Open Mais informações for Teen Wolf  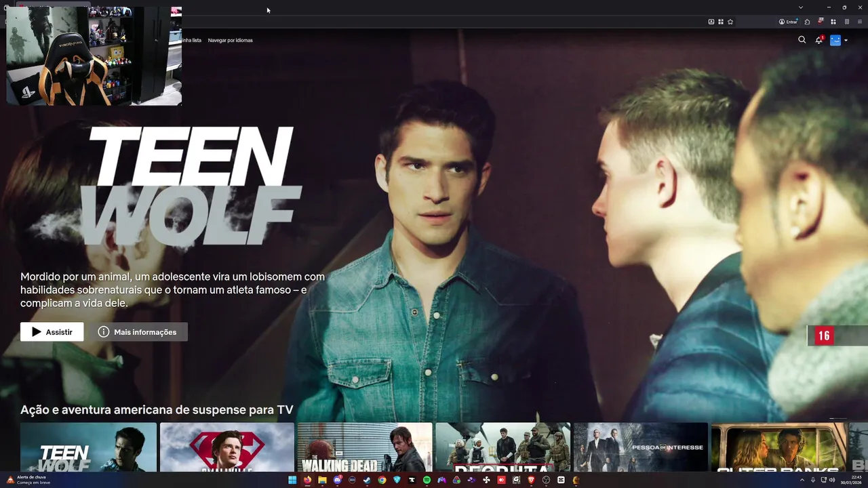coord(138,332)
